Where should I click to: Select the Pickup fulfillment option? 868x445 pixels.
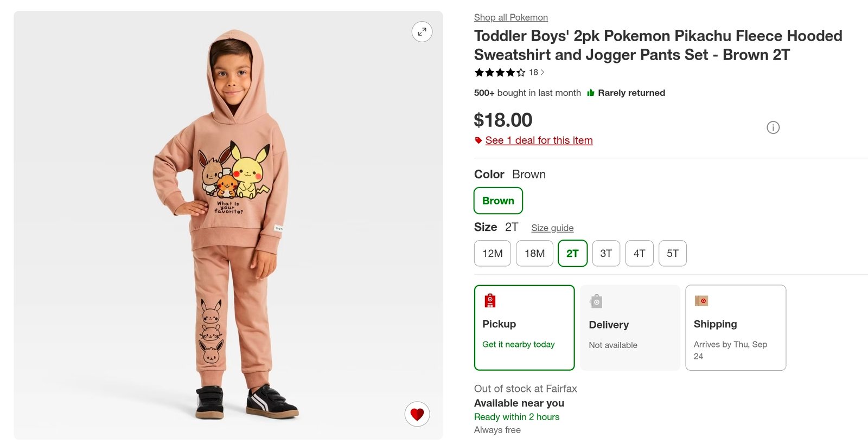[x=524, y=327]
